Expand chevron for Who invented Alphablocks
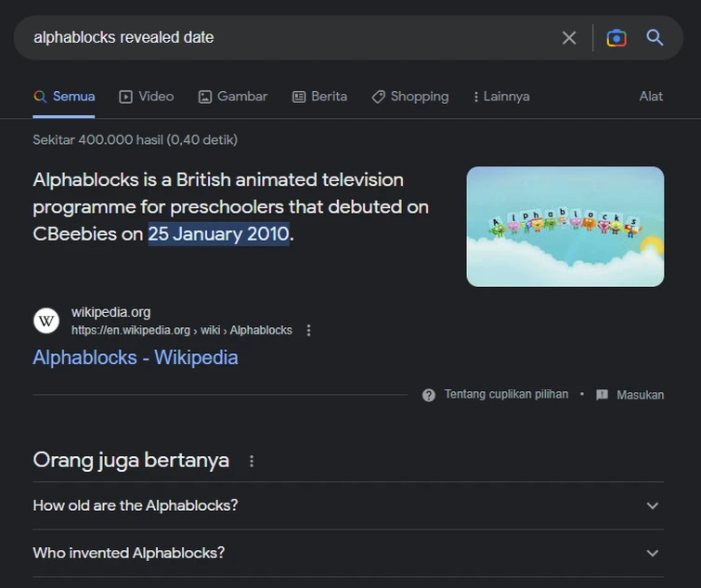Image resolution: width=701 pixels, height=588 pixels. point(653,553)
